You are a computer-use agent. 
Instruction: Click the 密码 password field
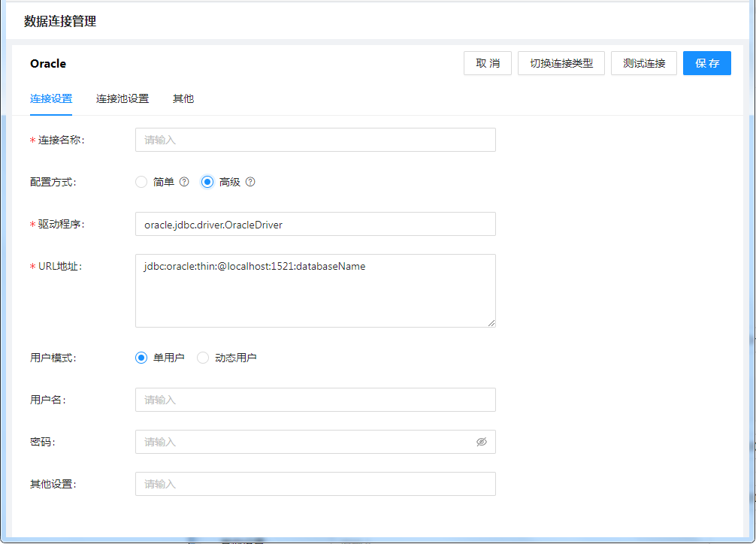[x=301, y=442]
